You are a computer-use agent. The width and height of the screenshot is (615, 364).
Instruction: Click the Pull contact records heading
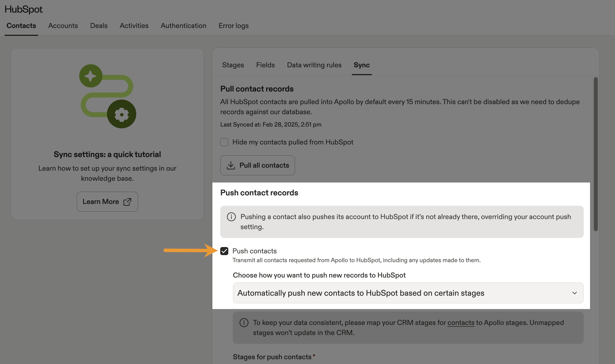257,89
